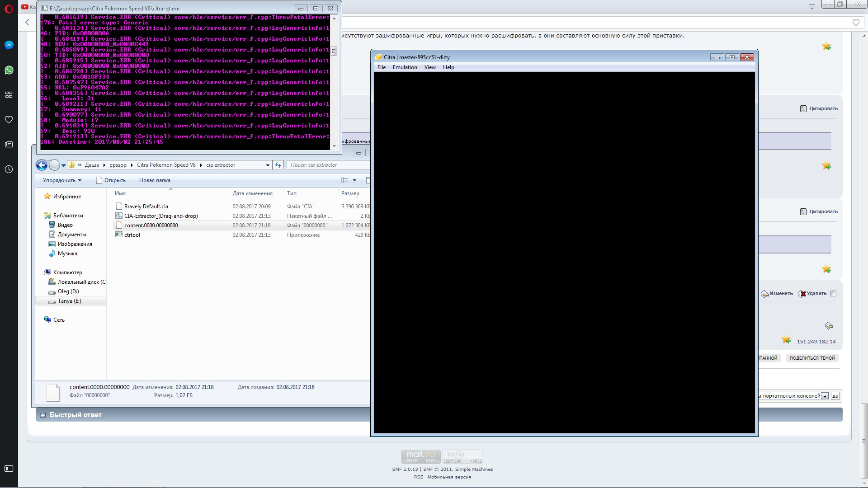This screenshot has width=868, height=488.
Task: Click Opera tab menu icon at top right
Action: click(x=811, y=6)
